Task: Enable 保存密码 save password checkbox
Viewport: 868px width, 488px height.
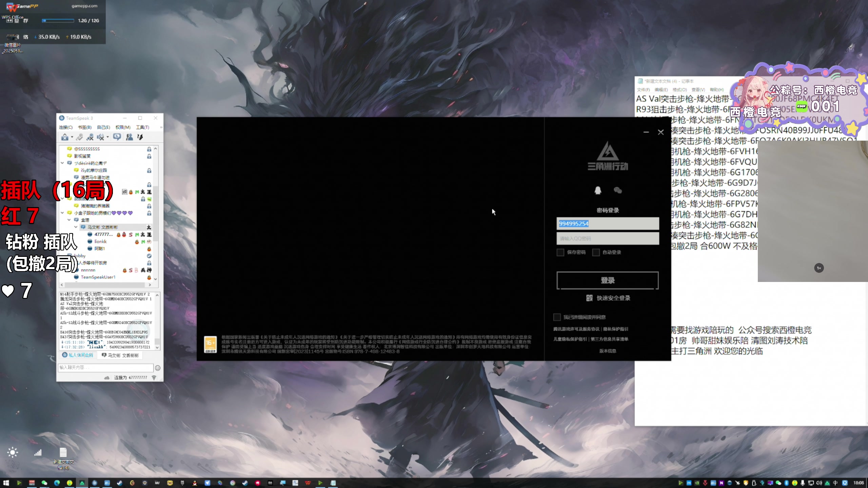Action: [560, 252]
